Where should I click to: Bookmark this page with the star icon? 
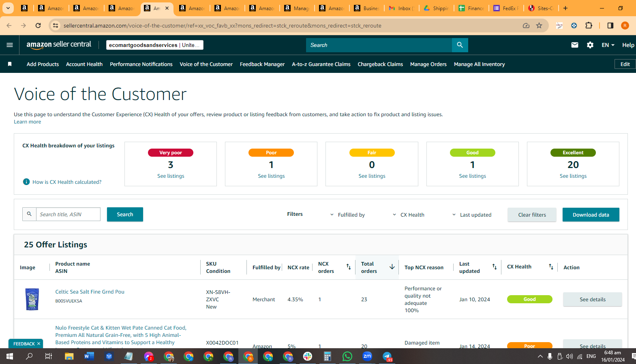(x=539, y=26)
